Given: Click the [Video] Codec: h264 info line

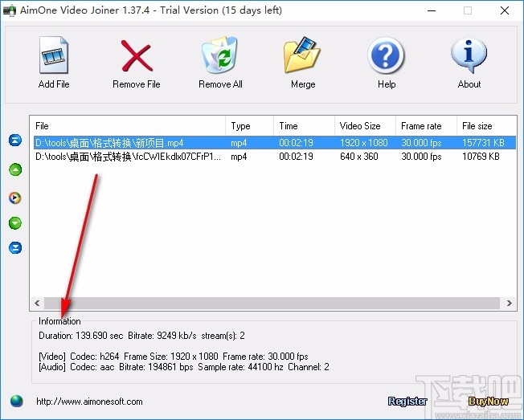Looking at the screenshot, I should click(x=174, y=357).
